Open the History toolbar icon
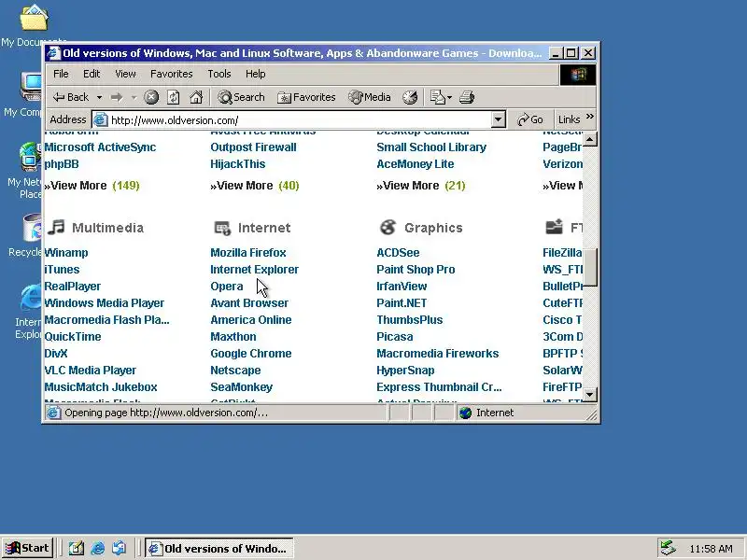The image size is (747, 560). click(x=410, y=97)
